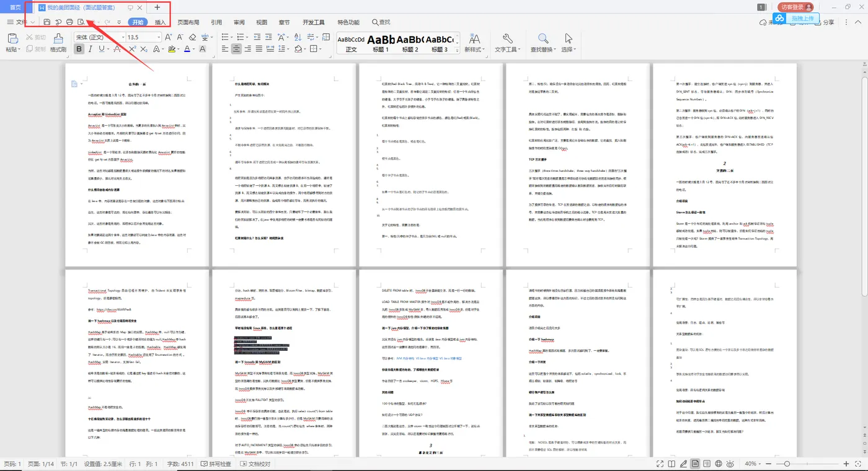The height and width of the screenshot is (471, 868).
Task: Align paragraph text to the right
Action: pyautogui.click(x=247, y=49)
